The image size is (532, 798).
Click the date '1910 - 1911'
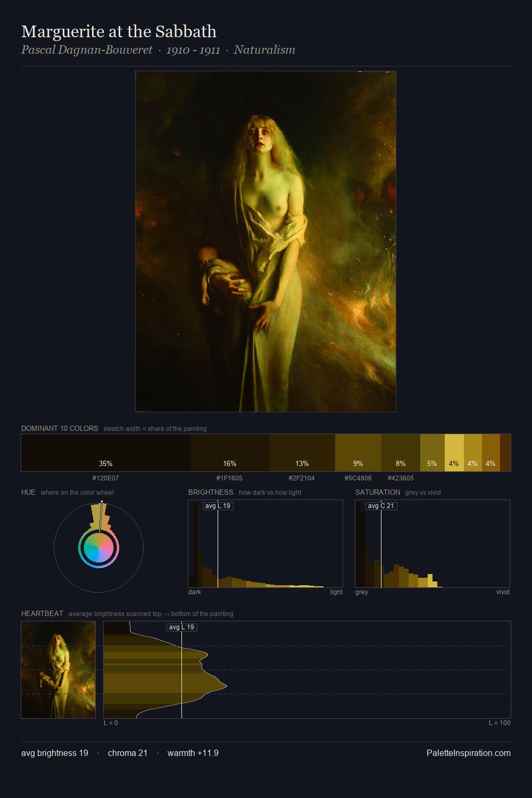coord(193,50)
